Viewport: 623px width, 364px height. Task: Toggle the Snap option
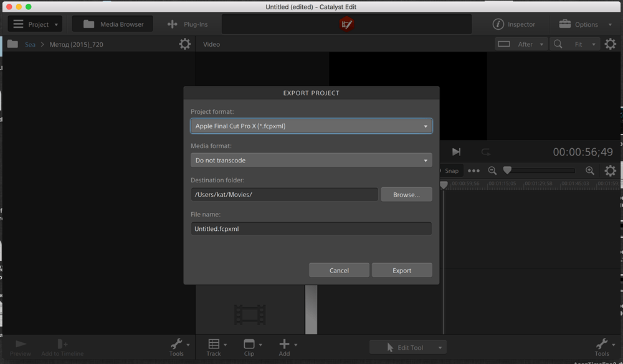click(x=450, y=170)
